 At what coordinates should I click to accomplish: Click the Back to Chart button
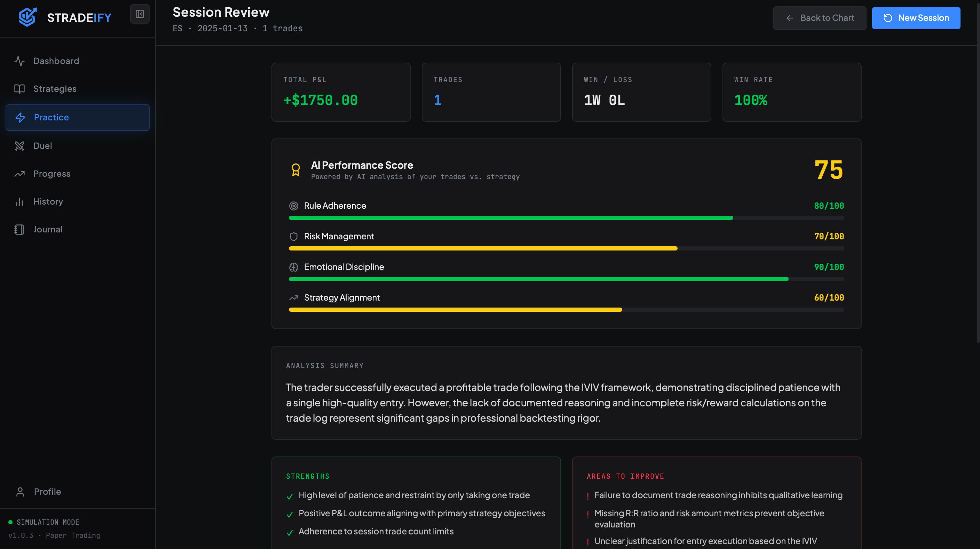tap(820, 18)
